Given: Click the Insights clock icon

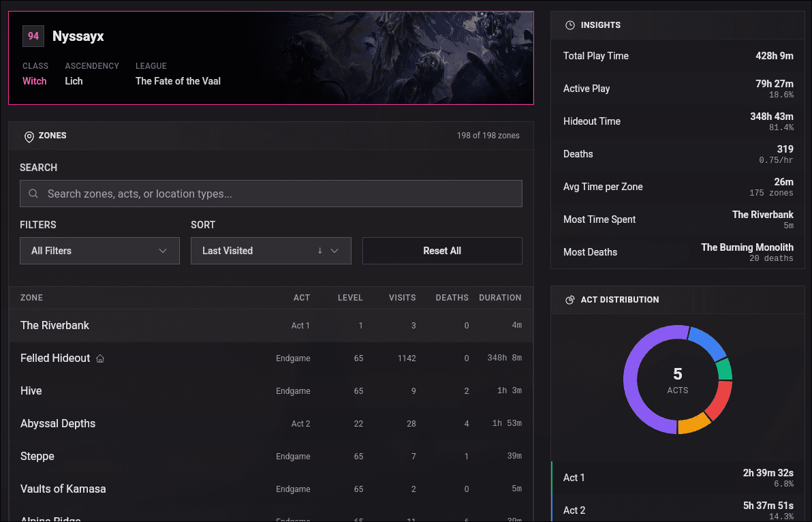Looking at the screenshot, I should (570, 25).
